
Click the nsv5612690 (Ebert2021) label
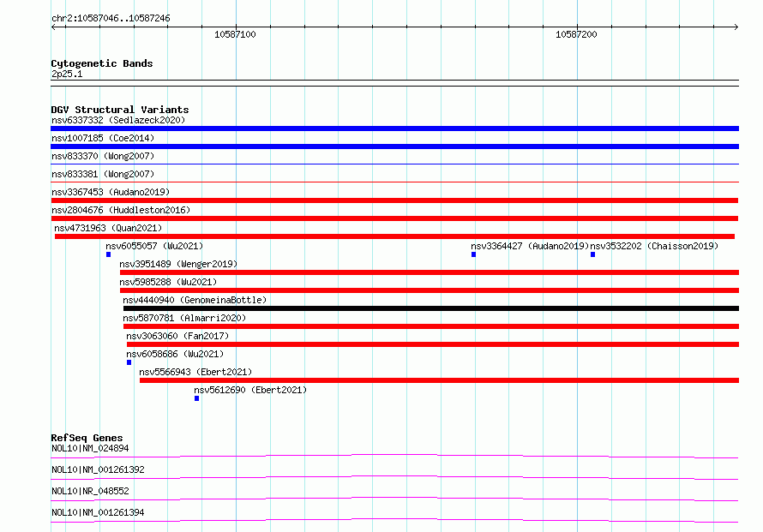tap(250, 390)
